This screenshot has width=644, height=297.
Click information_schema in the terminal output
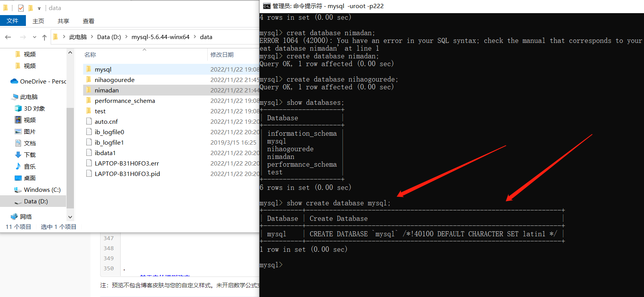(x=302, y=133)
